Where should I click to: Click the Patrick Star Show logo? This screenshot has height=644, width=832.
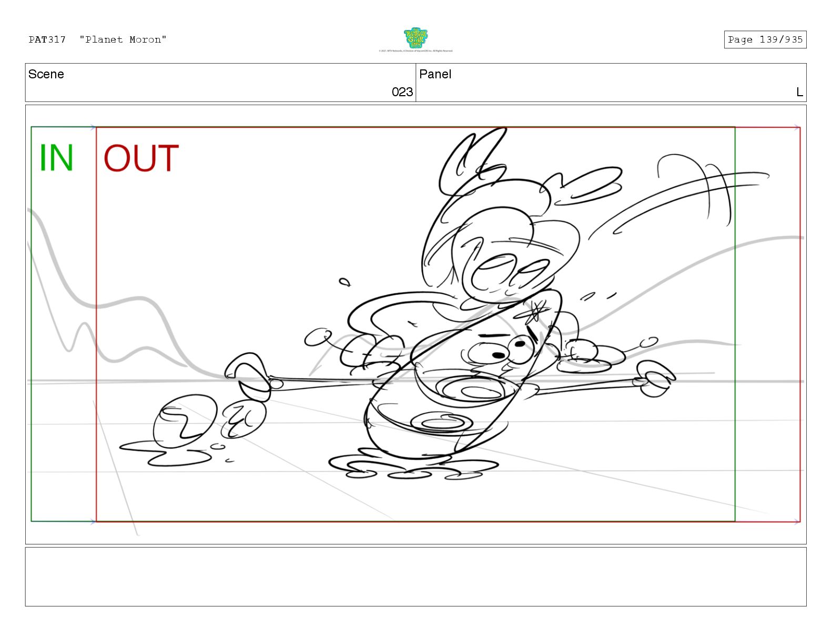415,38
